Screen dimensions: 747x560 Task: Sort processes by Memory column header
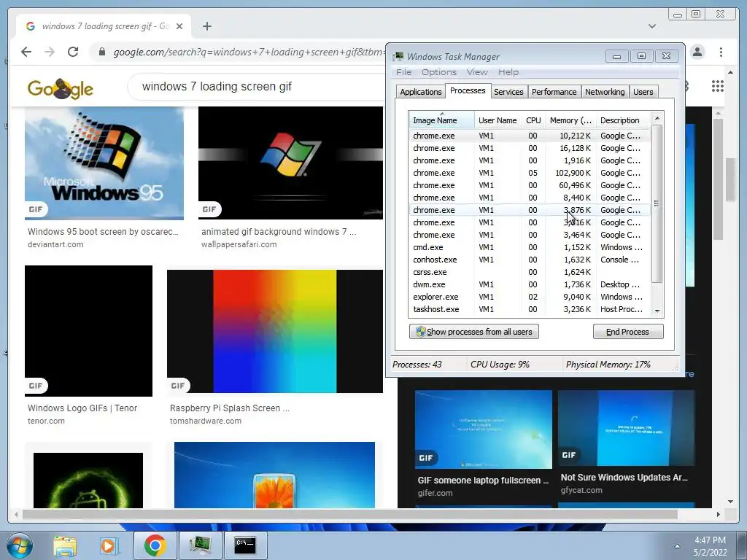[570, 120]
